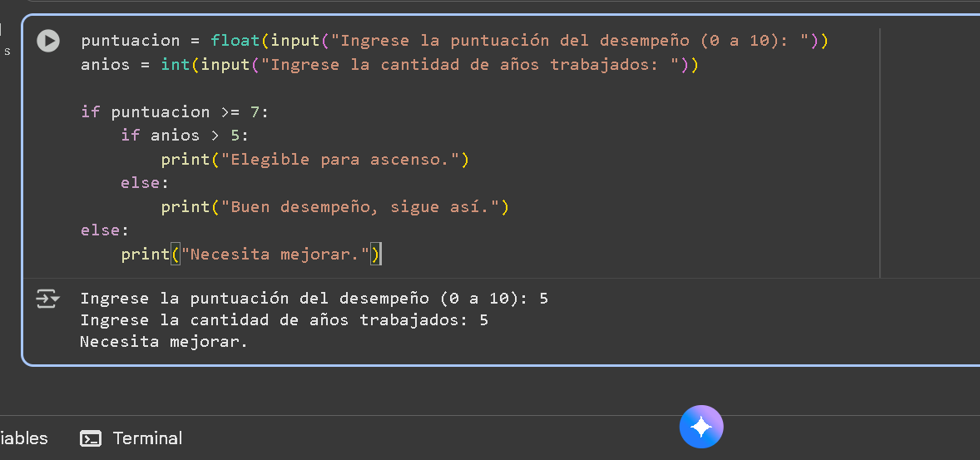Place cursor on the puntuacion variable definition
Screen dimensions: 980x460
tap(130, 41)
